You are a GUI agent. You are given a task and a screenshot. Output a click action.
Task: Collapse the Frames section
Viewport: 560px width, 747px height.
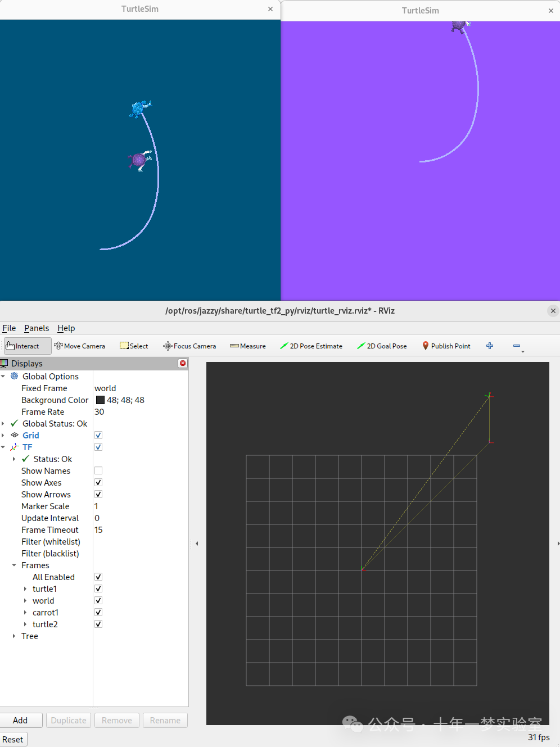point(14,565)
